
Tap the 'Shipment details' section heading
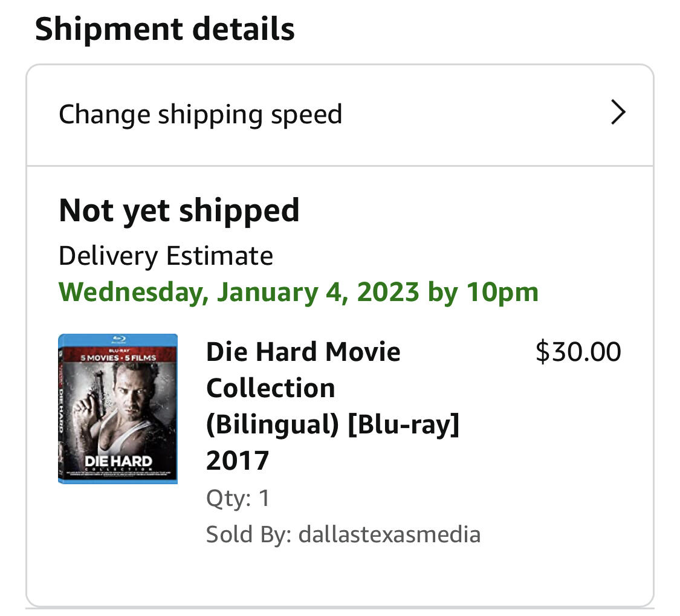coord(164,30)
